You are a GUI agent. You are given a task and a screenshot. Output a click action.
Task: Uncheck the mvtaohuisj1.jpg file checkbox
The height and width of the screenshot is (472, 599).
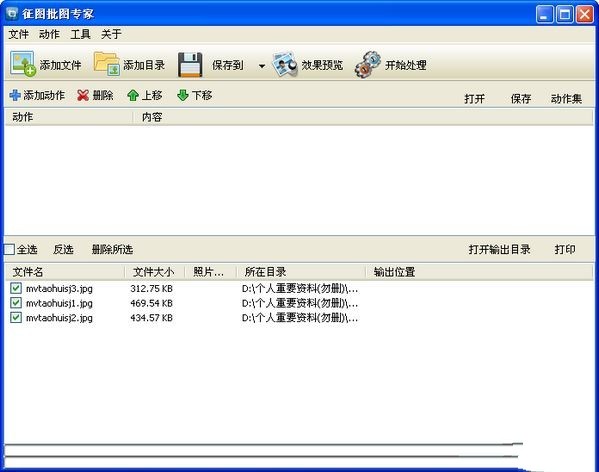[16, 303]
